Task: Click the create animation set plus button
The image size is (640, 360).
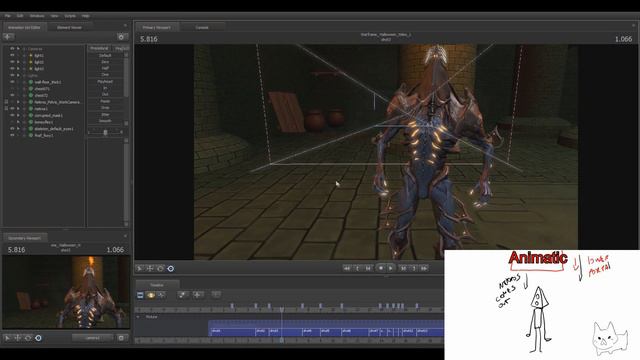Action: (x=8, y=37)
